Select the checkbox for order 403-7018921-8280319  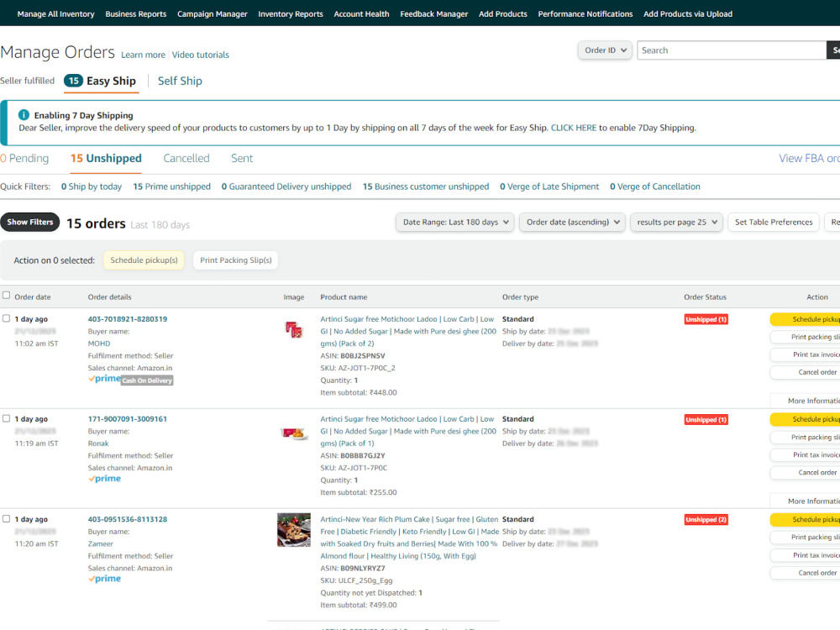pyautogui.click(x=7, y=318)
